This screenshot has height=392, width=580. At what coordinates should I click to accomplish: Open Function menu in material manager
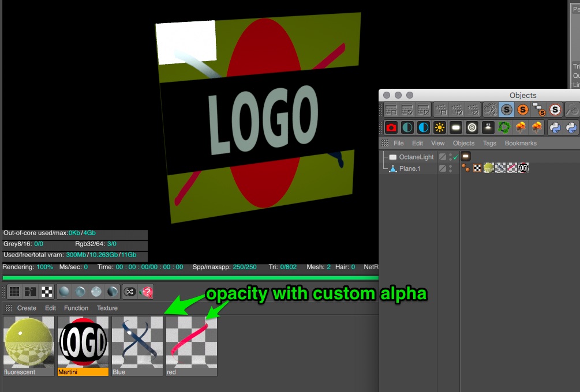point(76,308)
